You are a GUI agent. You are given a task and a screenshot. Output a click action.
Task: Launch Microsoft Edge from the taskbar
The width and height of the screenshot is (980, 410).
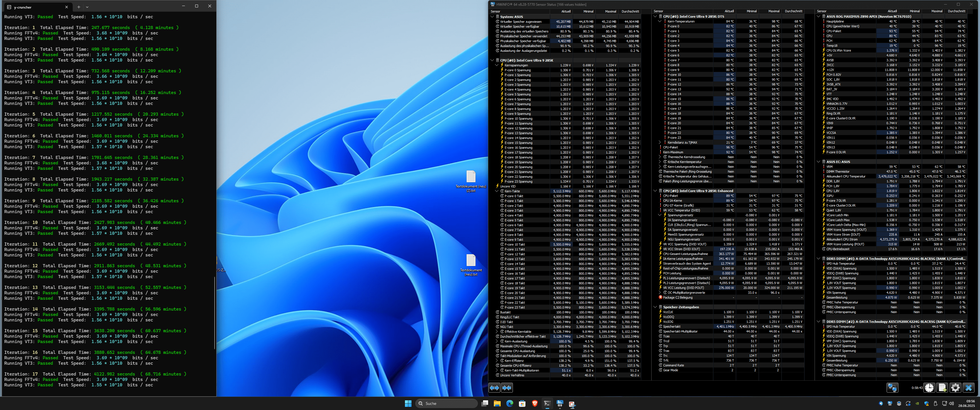[x=510, y=403]
